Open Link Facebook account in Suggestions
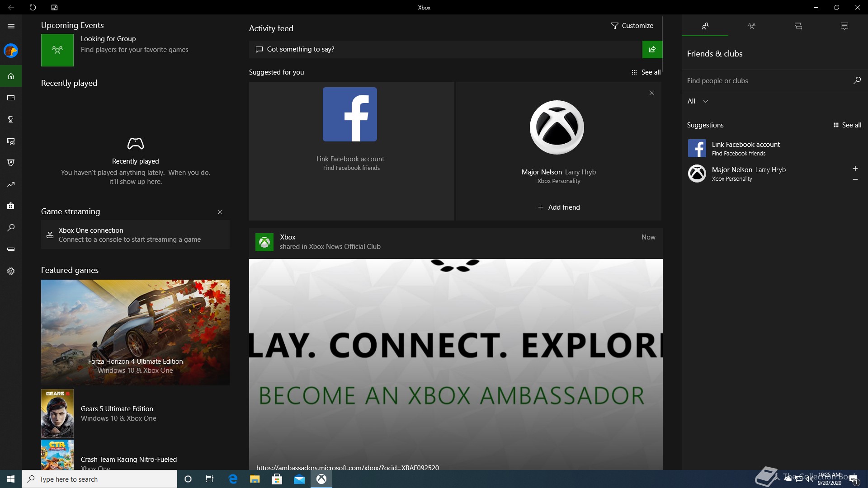The image size is (868, 488). [774, 148]
